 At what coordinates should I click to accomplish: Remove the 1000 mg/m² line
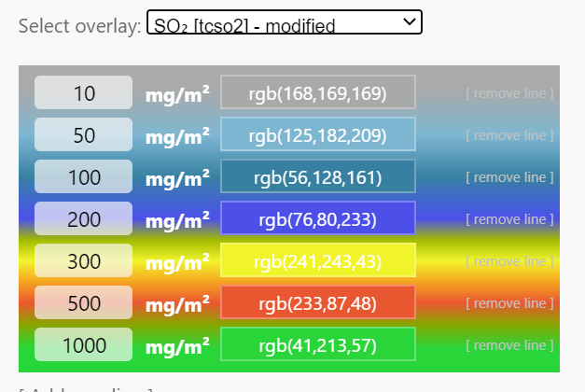pos(509,345)
